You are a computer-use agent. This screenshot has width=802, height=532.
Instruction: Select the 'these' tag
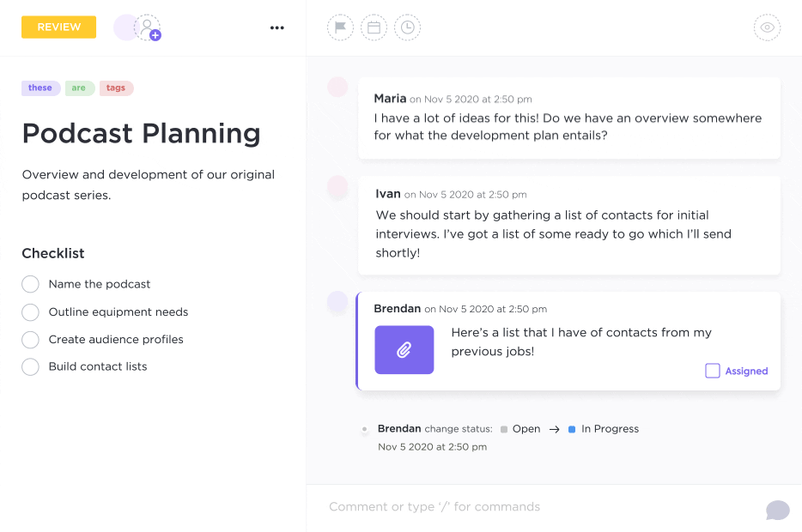pyautogui.click(x=40, y=88)
